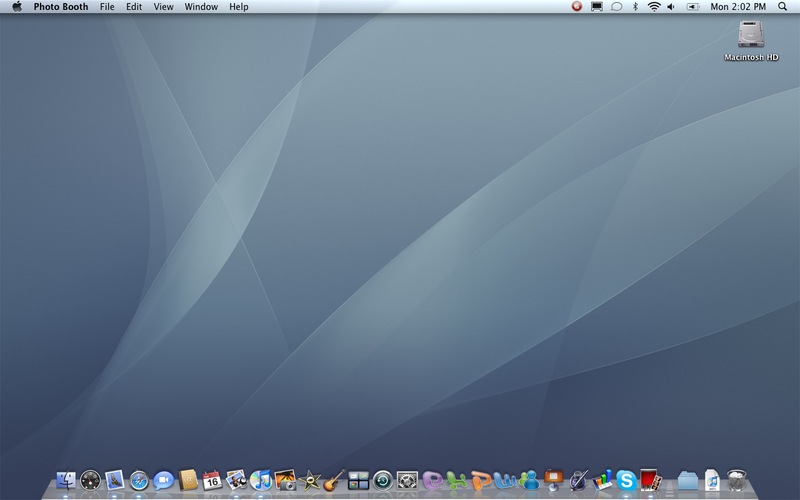Open System Preferences from the Dock
800x500 pixels.
click(407, 480)
